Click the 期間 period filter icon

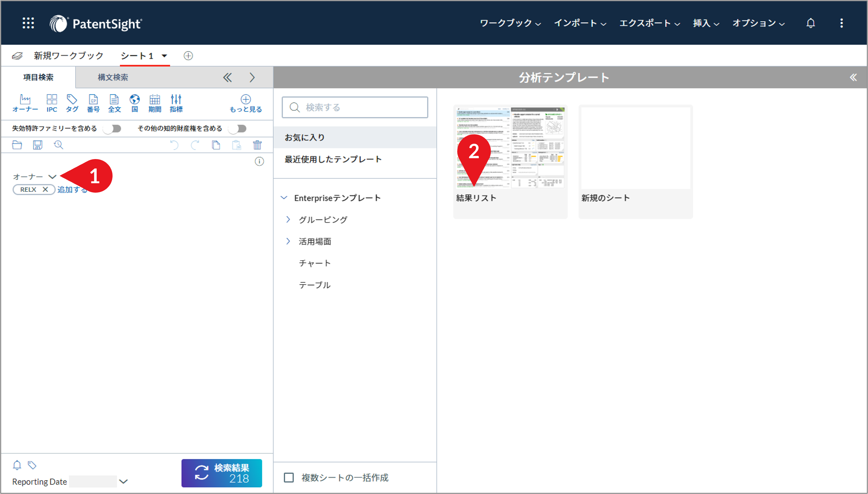coord(155,102)
